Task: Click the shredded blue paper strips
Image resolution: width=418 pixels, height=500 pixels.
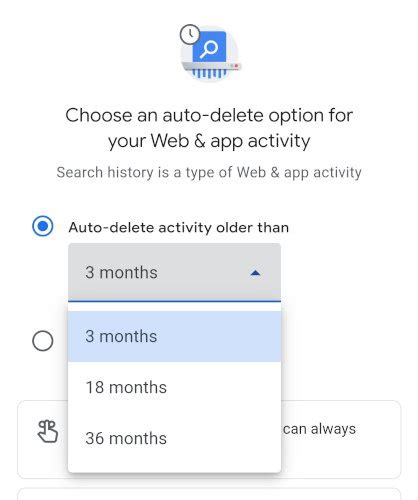Action: point(209,73)
